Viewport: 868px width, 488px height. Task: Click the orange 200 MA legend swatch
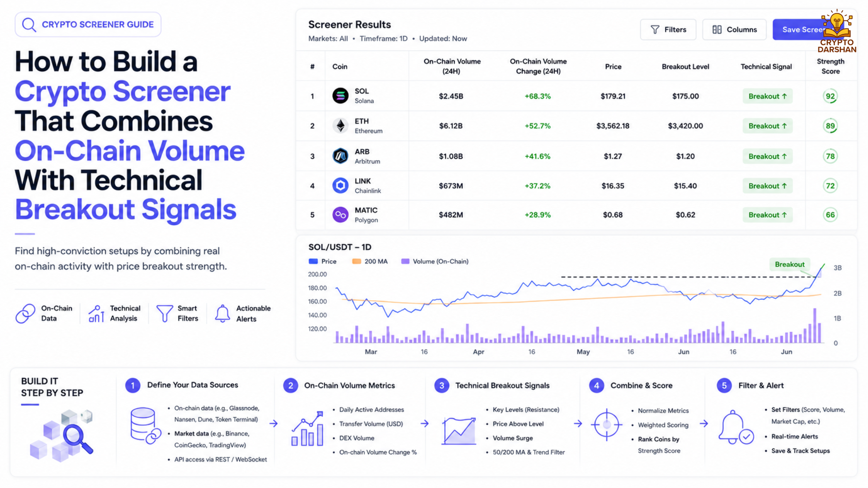point(356,261)
